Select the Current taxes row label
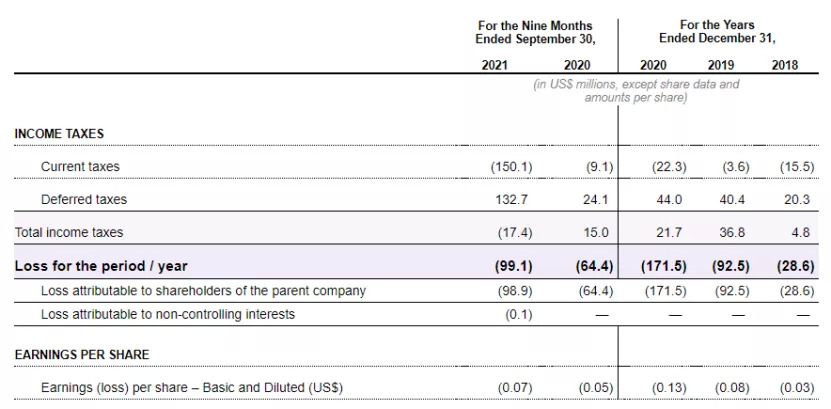This screenshot has width=831, height=409. [80, 167]
